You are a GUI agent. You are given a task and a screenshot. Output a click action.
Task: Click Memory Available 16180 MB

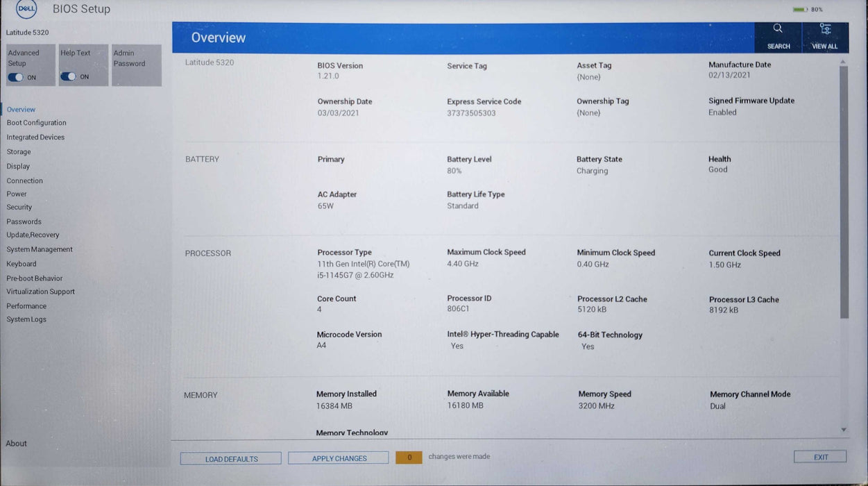tap(466, 405)
